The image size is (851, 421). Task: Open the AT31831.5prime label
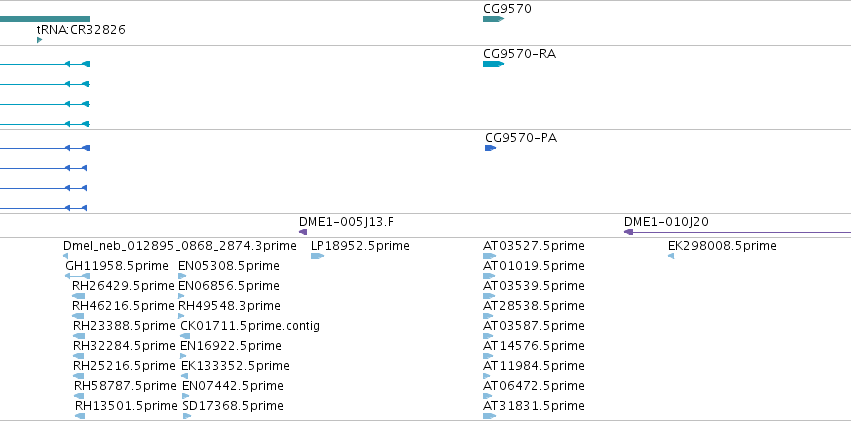pos(534,406)
